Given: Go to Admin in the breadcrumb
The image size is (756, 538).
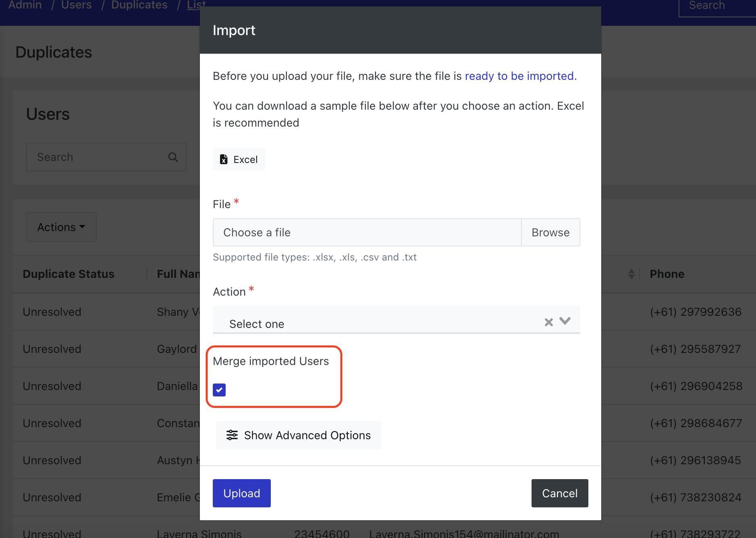Looking at the screenshot, I should [25, 5].
